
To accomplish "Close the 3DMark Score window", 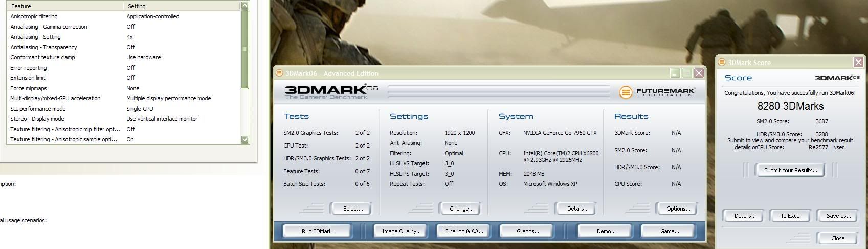I will (858, 63).
